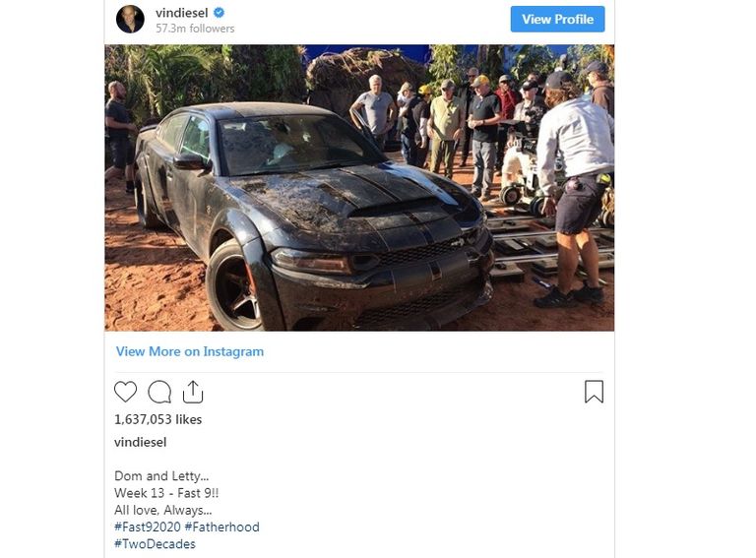Click the All love, Always caption line
The height and width of the screenshot is (558, 756).
(x=163, y=510)
